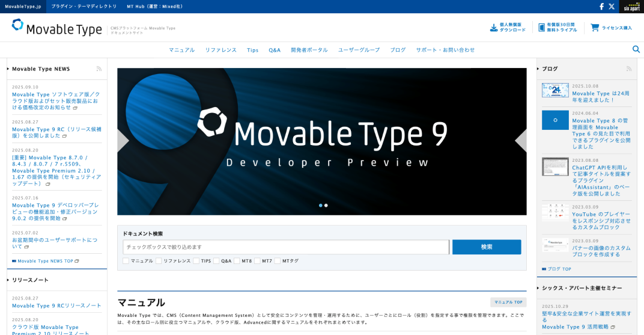Click the Movable Type logo in header
This screenshot has height=335, width=644.
tap(57, 27)
